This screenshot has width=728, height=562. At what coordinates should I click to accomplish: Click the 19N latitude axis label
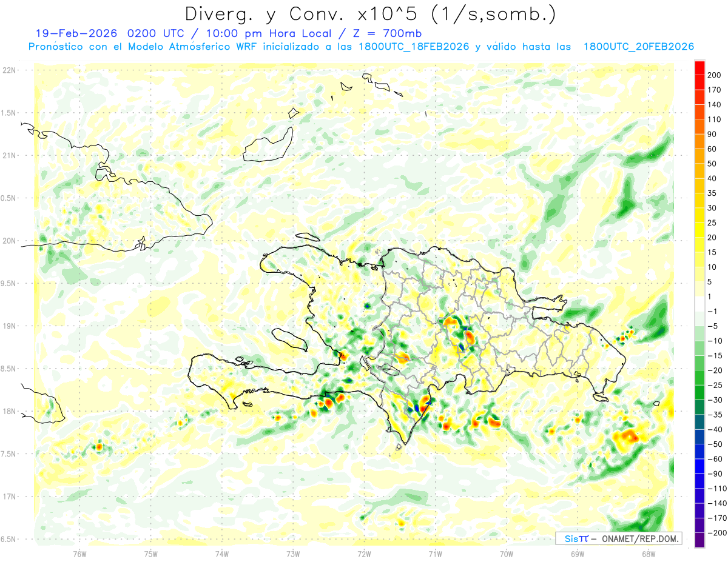click(8, 326)
